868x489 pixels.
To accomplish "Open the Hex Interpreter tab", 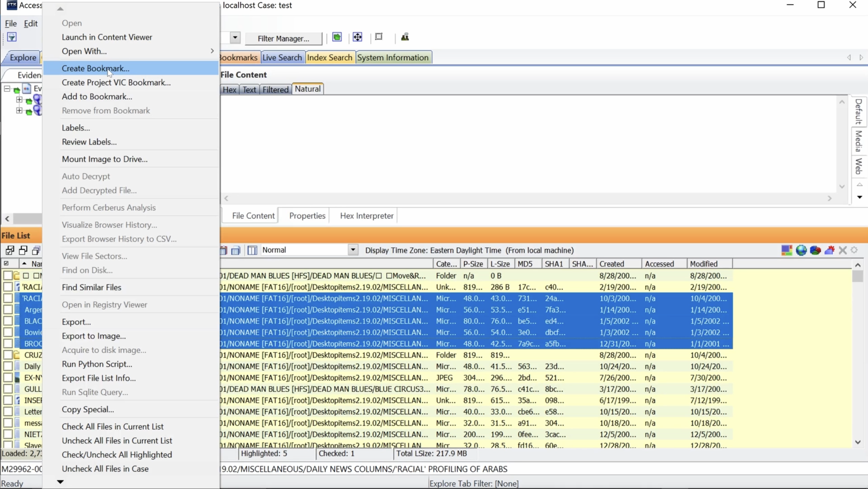I will pos(367,216).
